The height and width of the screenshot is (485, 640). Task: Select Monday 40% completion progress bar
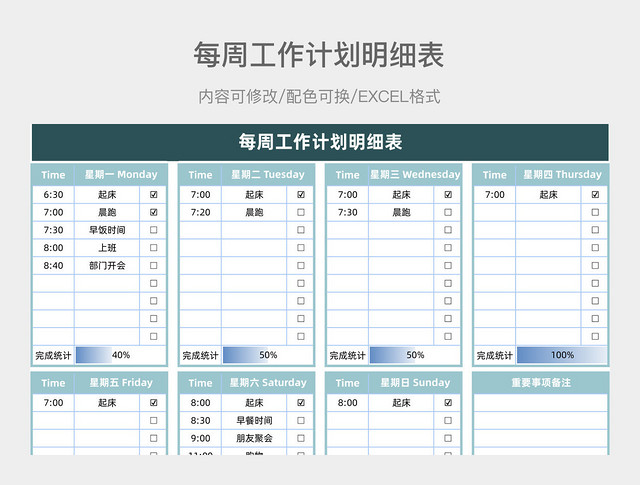pyautogui.click(x=120, y=355)
